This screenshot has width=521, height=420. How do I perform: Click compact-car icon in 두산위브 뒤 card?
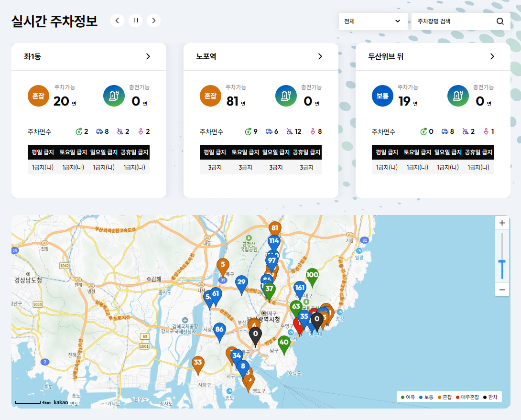point(445,131)
